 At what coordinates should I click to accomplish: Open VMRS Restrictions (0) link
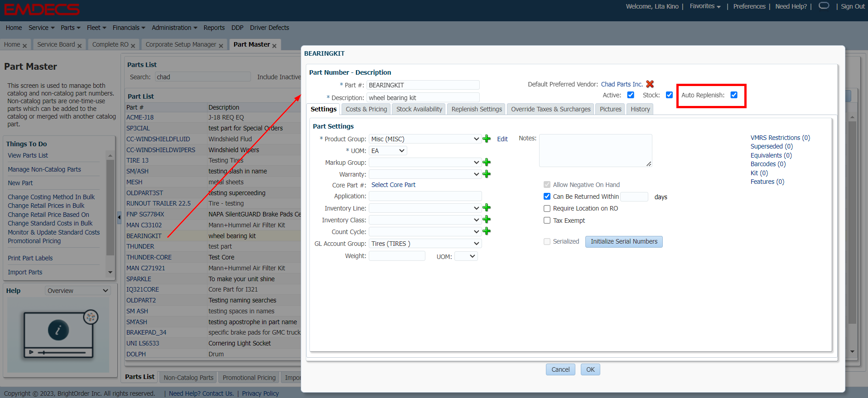[780, 138]
